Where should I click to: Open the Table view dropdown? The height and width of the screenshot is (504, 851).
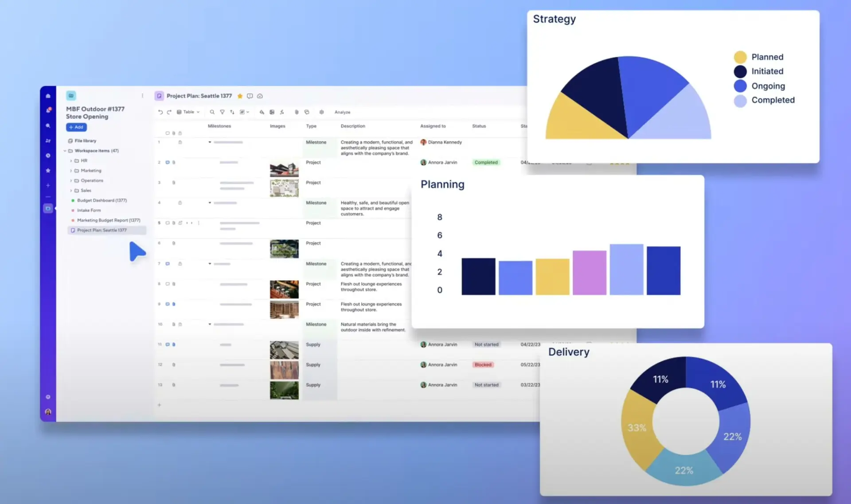point(188,112)
